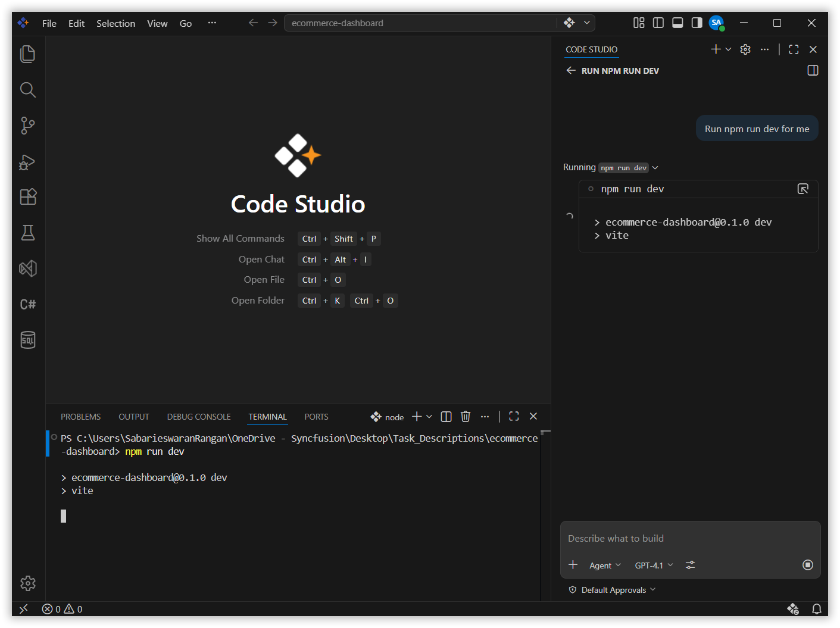Open chat settings gear in Code Studio panel
Screen dimensions: 840x628
pyautogui.click(x=745, y=49)
